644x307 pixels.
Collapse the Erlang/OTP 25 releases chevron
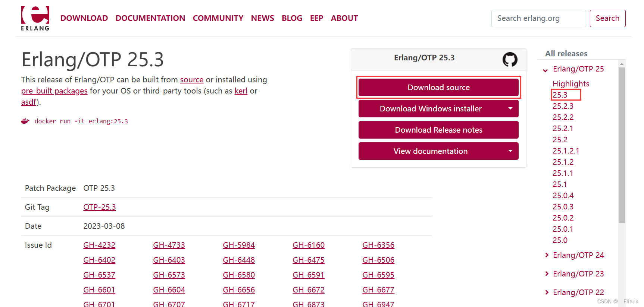tap(545, 70)
